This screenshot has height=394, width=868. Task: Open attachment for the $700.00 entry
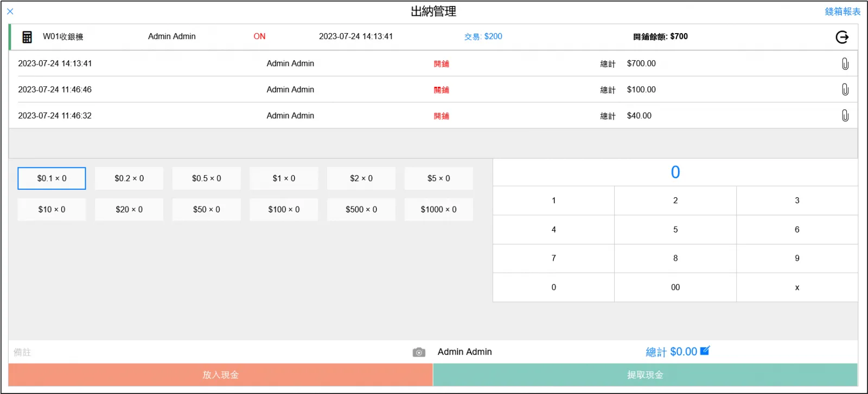coord(845,64)
